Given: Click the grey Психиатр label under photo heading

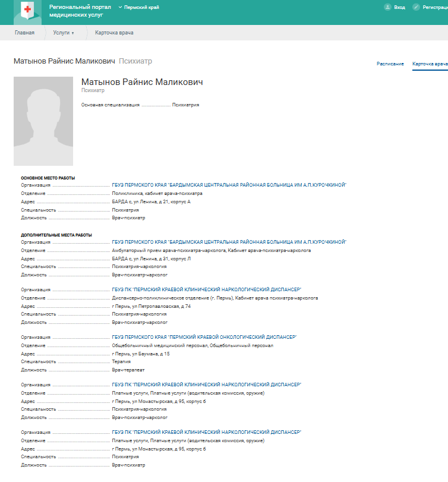Looking at the screenshot, I should pos(93,90).
